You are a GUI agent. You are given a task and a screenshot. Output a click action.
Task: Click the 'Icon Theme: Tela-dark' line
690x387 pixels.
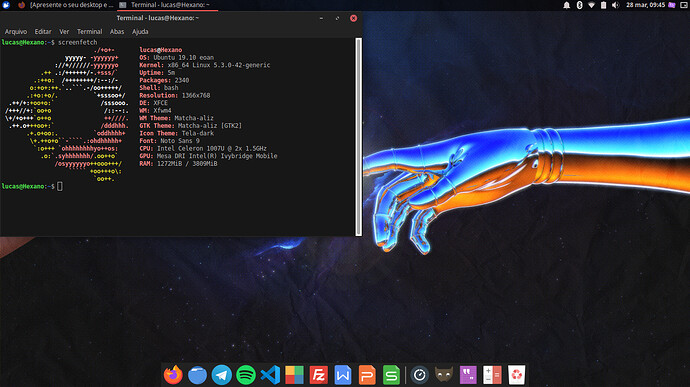click(176, 133)
